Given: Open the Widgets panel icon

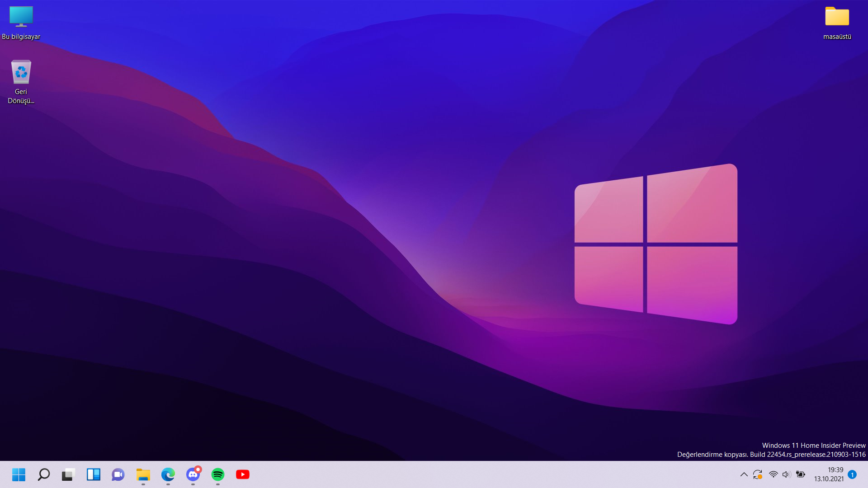Looking at the screenshot, I should pos(93,474).
